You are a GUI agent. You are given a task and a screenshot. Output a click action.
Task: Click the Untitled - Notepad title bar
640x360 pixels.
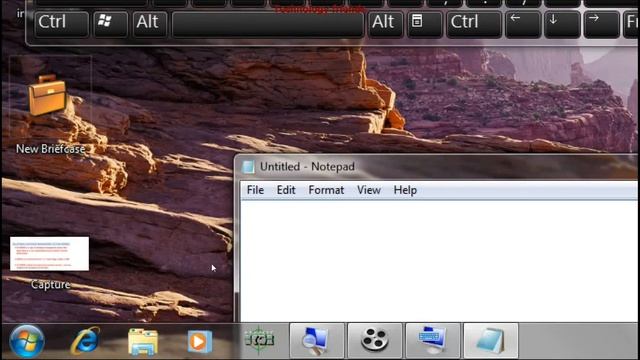(x=437, y=167)
